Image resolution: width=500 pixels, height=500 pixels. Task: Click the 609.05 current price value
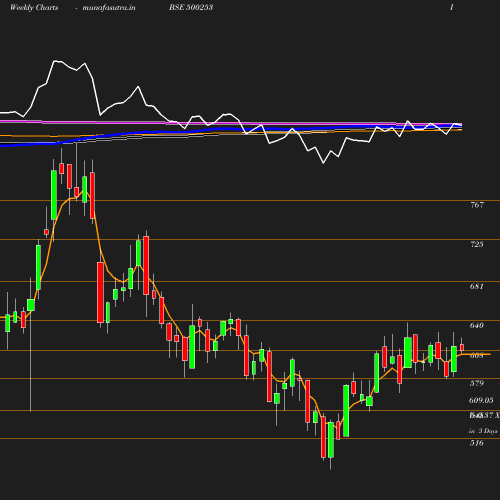point(481,400)
